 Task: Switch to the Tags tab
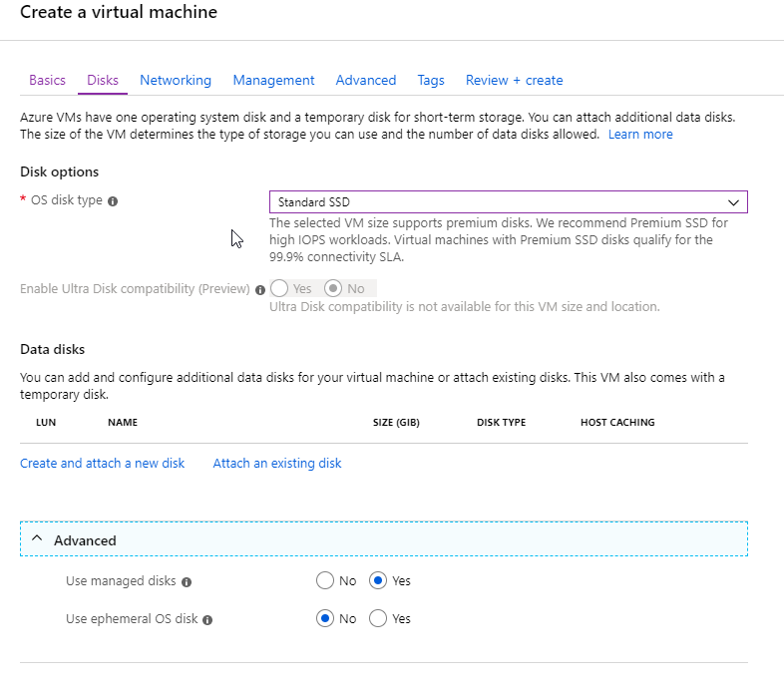pos(431,80)
